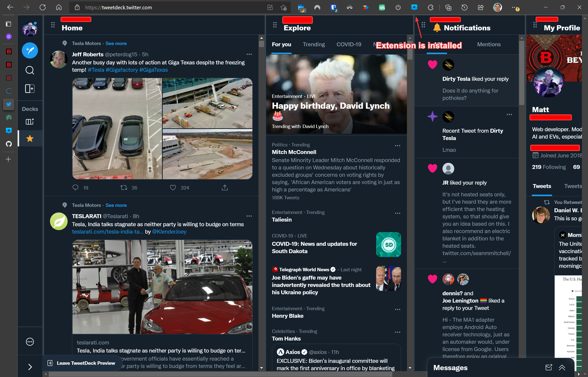Open more menu on TESLARATI tweet
Image resolution: width=588 pixels, height=377 pixels.
point(249,216)
